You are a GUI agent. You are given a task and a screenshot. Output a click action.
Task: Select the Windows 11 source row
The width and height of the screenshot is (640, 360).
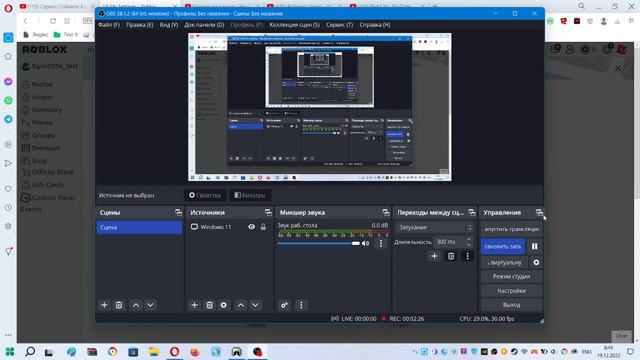click(229, 227)
